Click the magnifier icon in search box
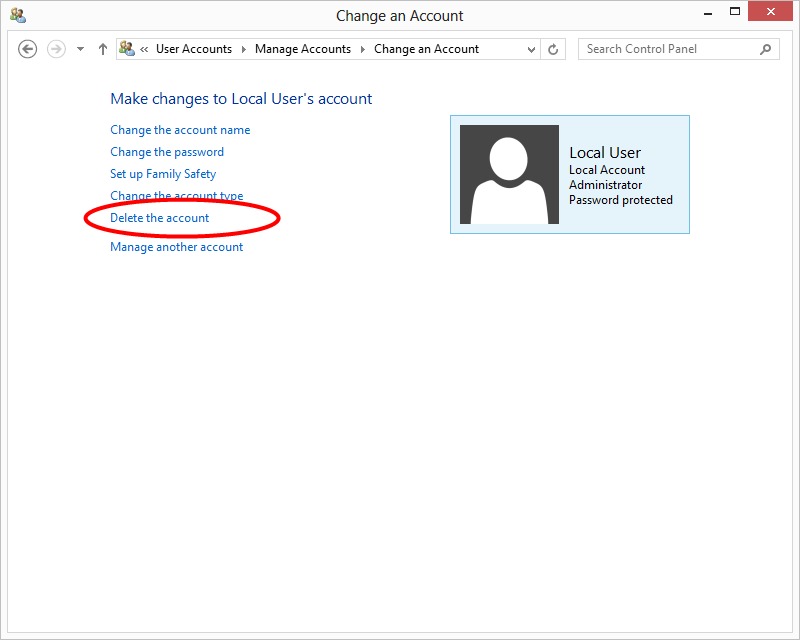The image size is (800, 640). [x=766, y=49]
